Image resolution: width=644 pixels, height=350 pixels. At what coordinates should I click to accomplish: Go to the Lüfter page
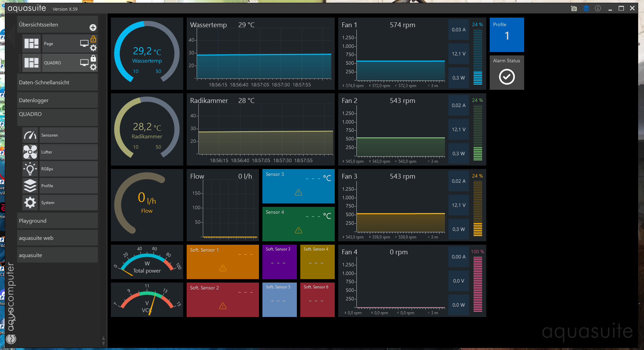69,152
